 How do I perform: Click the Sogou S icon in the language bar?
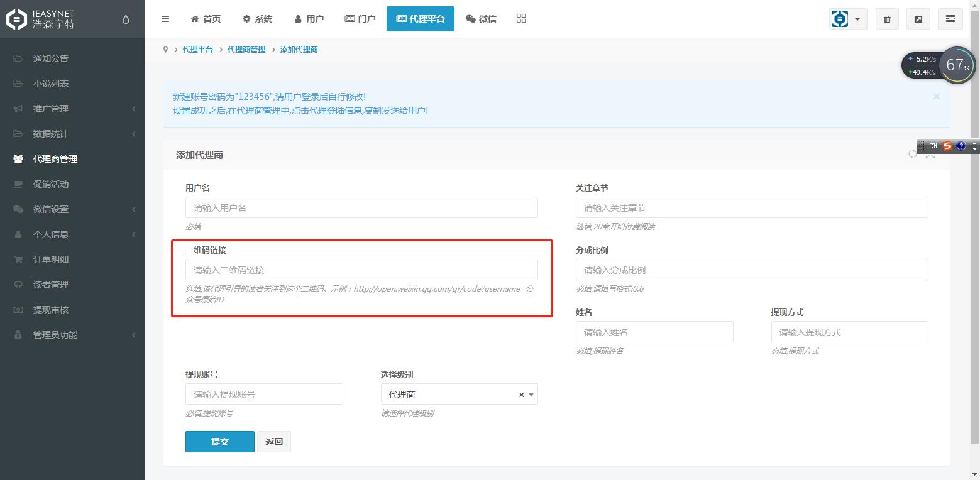tap(947, 146)
